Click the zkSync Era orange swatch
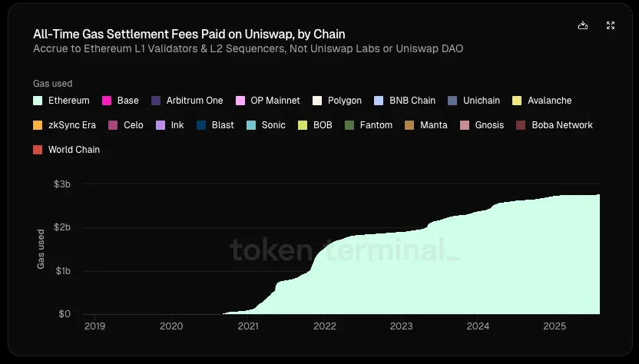Viewport: 639px width, 364px height. point(38,125)
